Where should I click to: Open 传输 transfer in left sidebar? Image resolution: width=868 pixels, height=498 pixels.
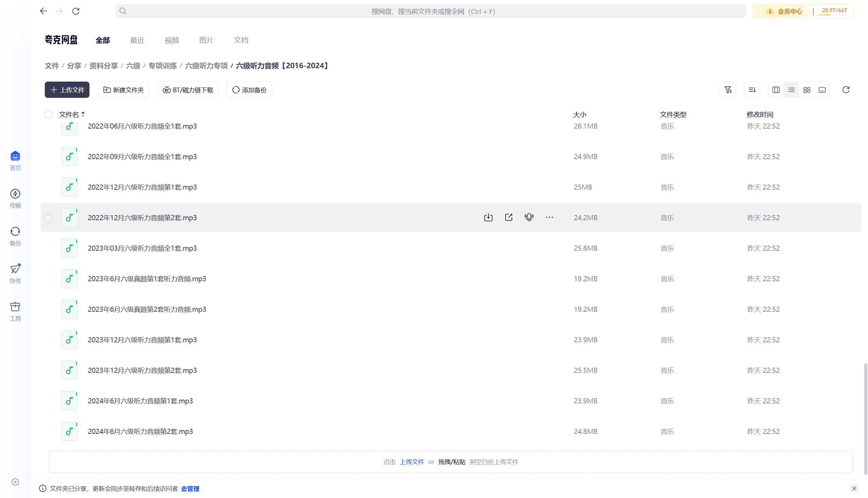point(15,198)
